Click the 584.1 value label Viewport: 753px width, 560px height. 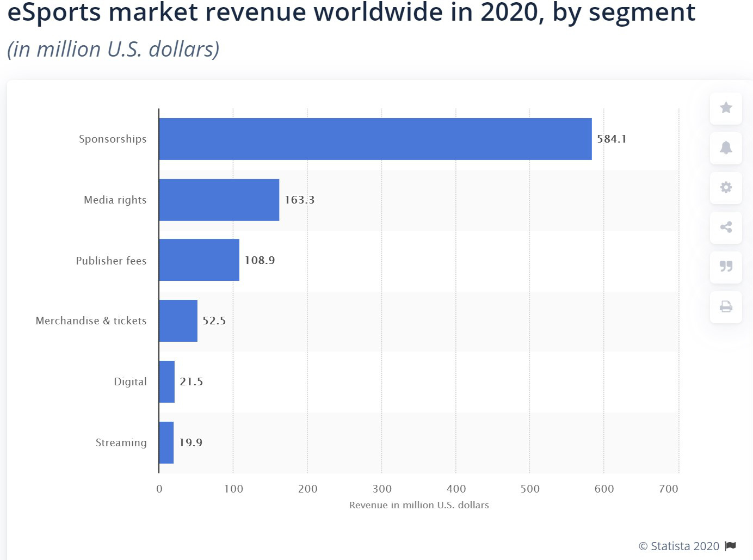(612, 139)
